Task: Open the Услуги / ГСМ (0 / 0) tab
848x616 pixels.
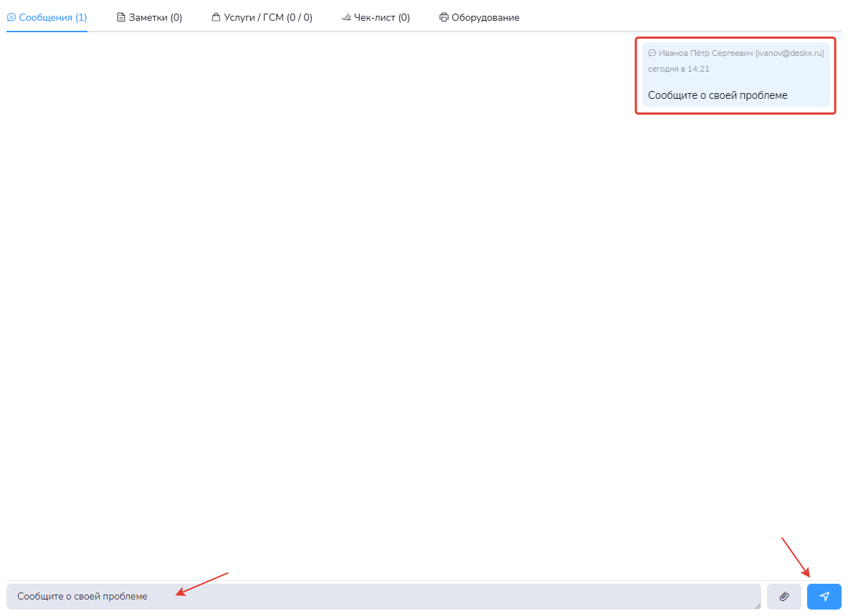Action: coord(267,18)
